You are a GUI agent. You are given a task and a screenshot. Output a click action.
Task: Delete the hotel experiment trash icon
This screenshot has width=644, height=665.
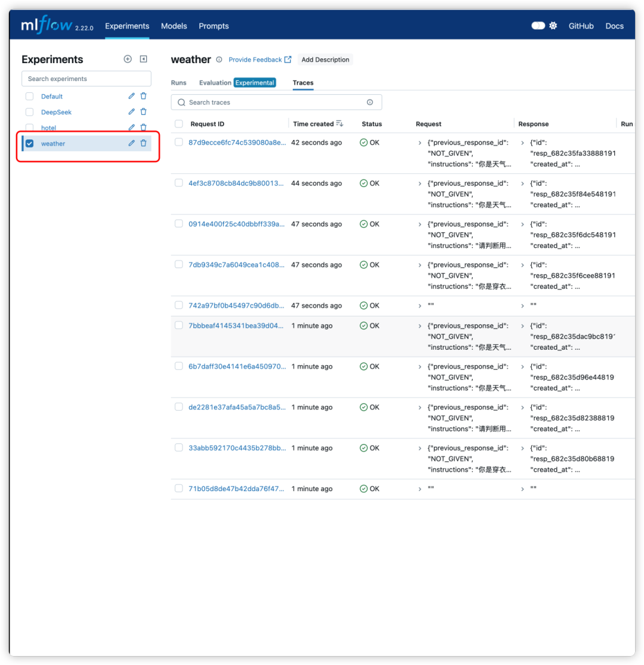click(144, 128)
